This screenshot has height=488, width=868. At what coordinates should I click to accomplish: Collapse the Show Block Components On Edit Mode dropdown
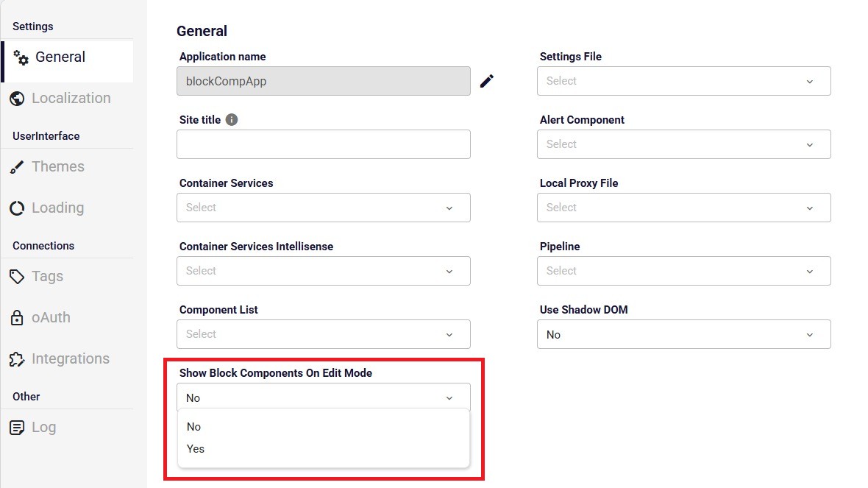[x=323, y=397]
